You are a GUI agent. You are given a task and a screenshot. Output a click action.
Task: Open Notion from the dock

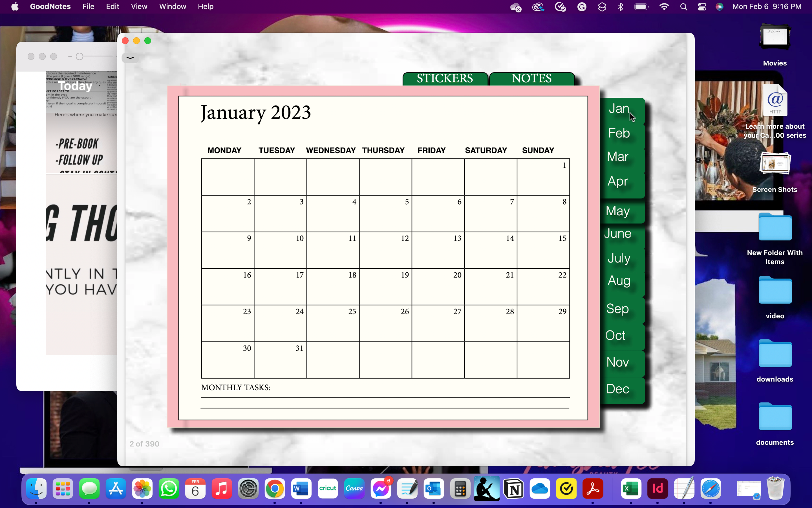click(513, 489)
